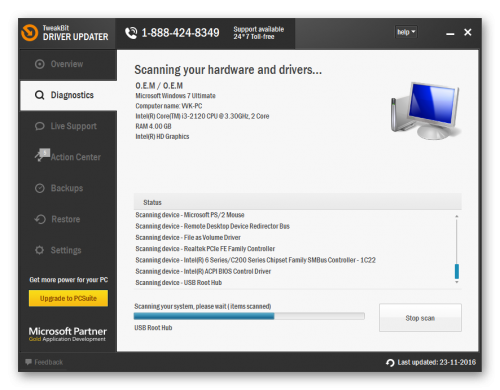Viewport: 500px width, 390px height.
Task: Click the Settings gear icon
Action: click(40, 250)
